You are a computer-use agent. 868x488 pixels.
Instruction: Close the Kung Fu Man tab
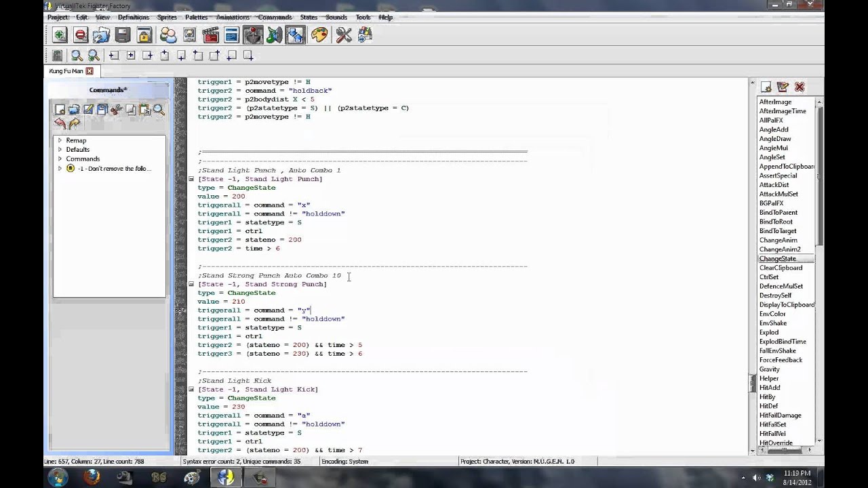point(90,71)
